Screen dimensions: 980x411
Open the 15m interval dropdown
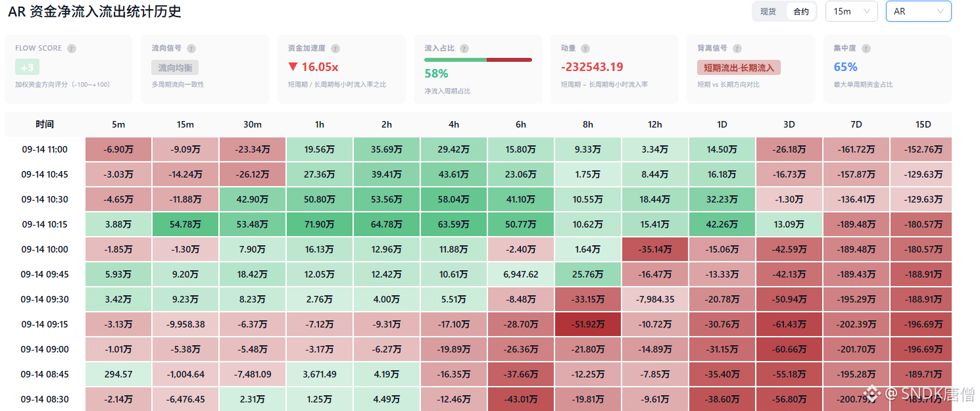pyautogui.click(x=851, y=12)
